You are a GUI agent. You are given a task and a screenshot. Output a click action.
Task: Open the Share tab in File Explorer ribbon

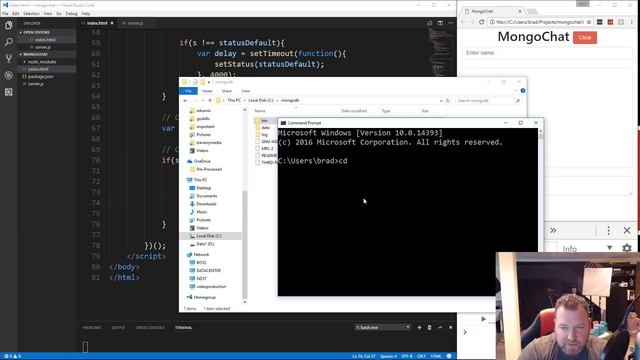point(227,91)
